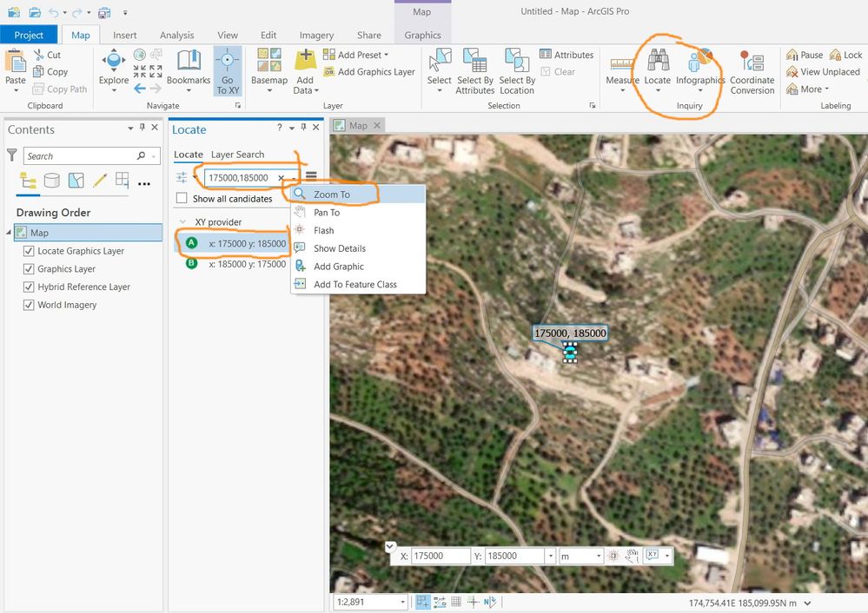Switch to the Imagery ribbon tab
The height and width of the screenshot is (613, 868).
coord(316,35)
